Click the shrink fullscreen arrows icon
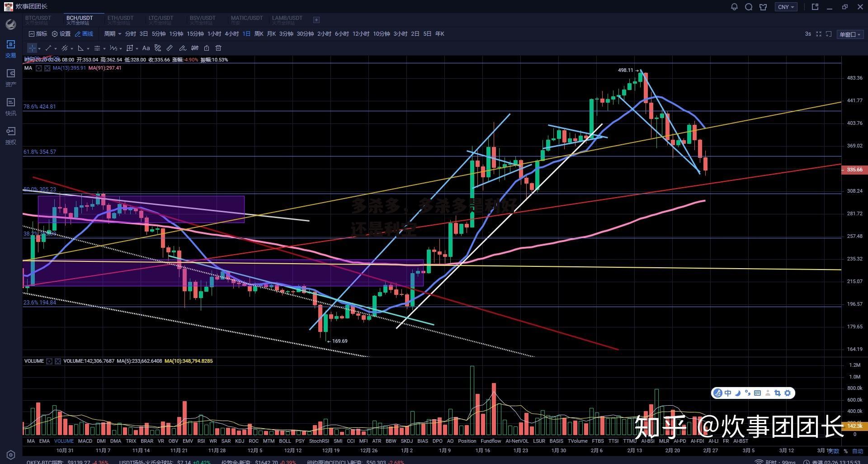Screen dimensions: 868x464 tap(819, 34)
